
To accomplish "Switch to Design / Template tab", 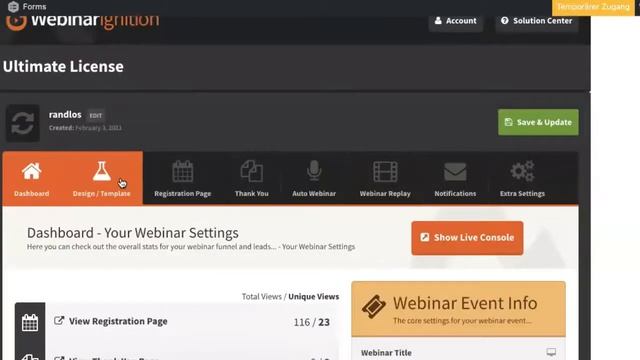I will (x=102, y=178).
